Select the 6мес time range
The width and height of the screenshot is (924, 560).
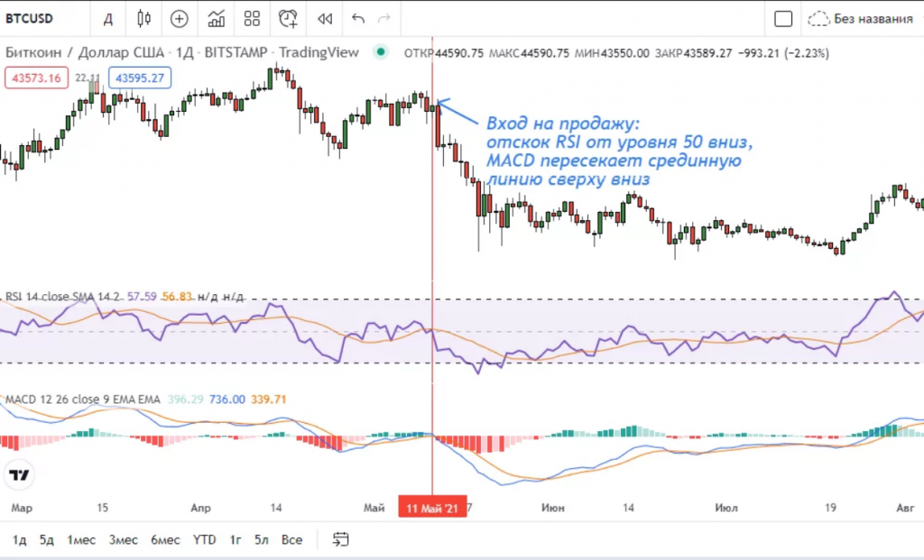point(166,539)
